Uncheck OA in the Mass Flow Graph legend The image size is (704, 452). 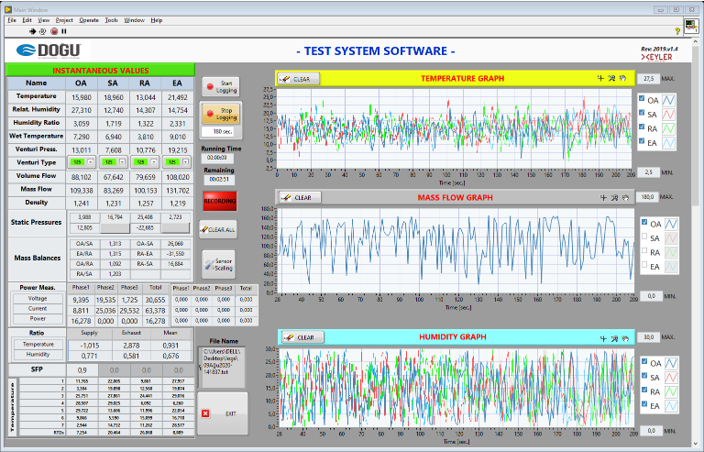click(644, 222)
